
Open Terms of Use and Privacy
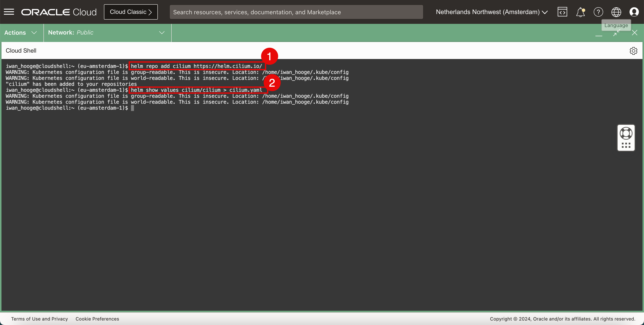(39, 319)
